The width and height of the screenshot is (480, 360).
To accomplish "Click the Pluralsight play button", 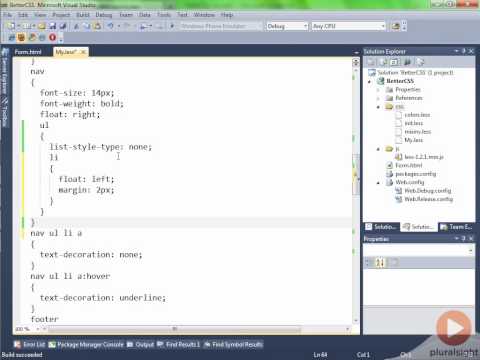I will pos(454,328).
